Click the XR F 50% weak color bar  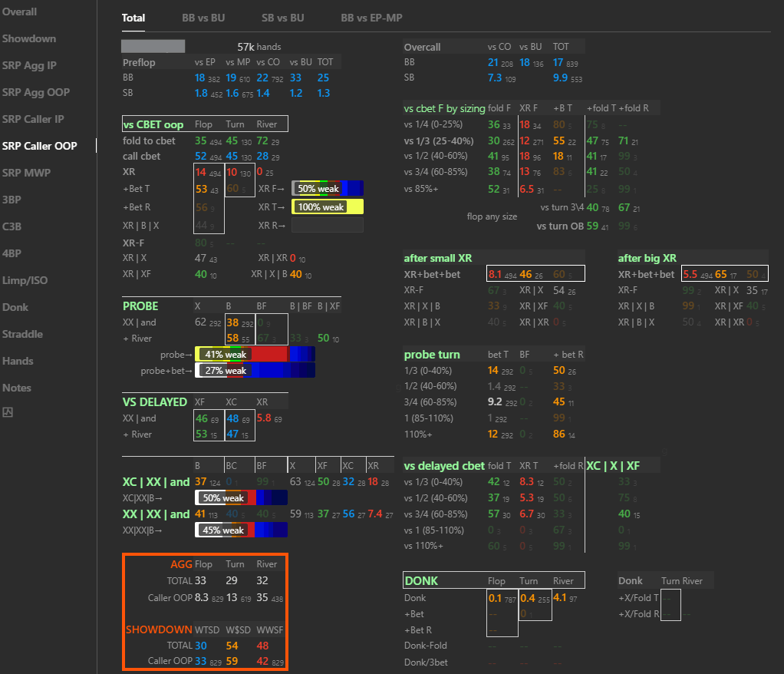click(328, 189)
